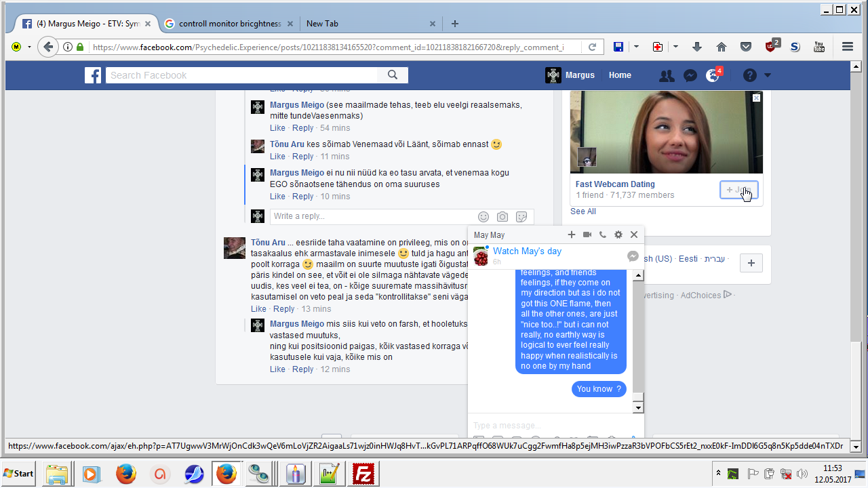Post a sticker in the reply box
The image size is (868, 488).
pyautogui.click(x=521, y=217)
